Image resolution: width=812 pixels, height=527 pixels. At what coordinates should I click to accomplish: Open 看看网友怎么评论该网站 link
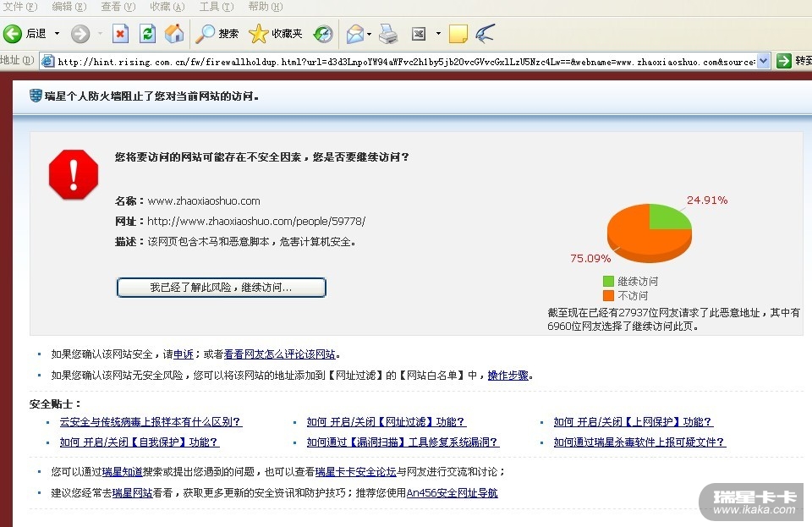pyautogui.click(x=280, y=354)
